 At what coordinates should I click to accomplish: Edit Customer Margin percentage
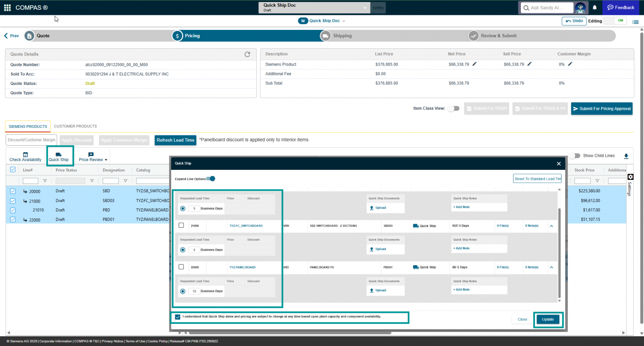[570, 64]
